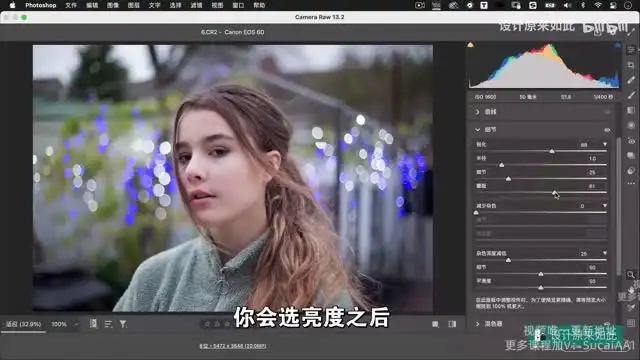This screenshot has width=640, height=360.
Task: Click the 蒙版 masking slider handle
Action: [x=554, y=192]
